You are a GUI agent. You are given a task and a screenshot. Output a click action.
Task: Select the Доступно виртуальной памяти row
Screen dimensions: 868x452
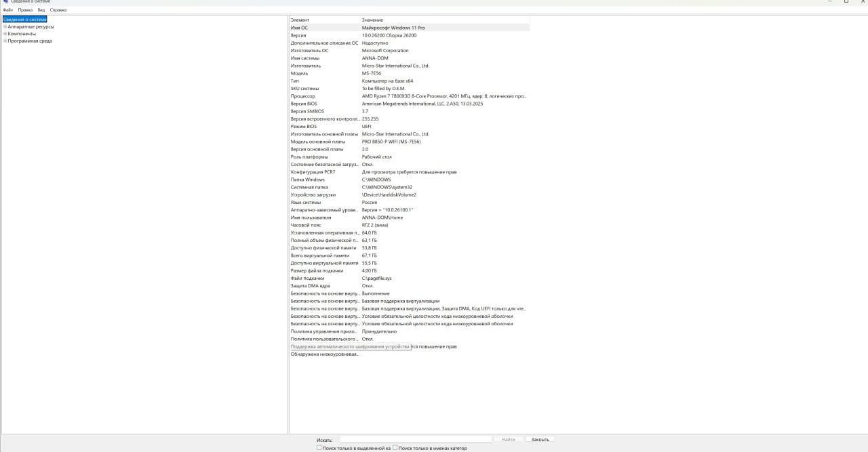[410, 263]
